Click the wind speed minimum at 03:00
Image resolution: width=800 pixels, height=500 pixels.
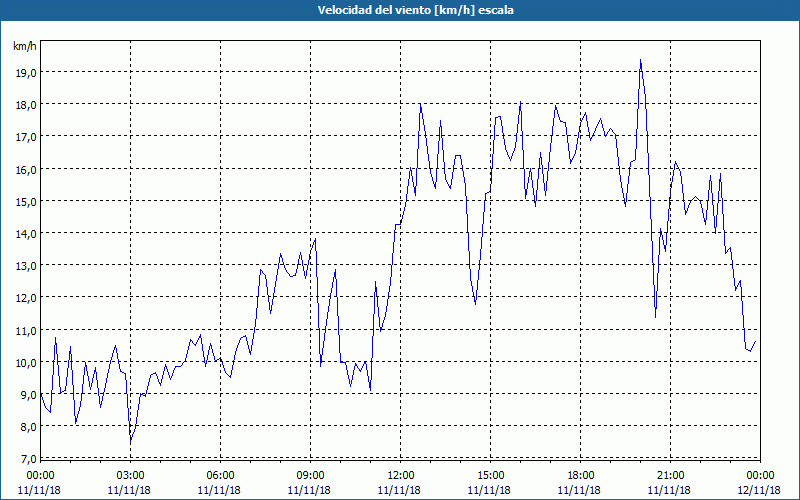click(x=131, y=442)
